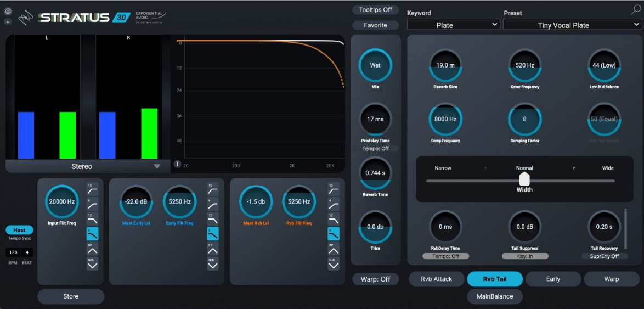Image resolution: width=644 pixels, height=309 pixels.
Task: Open settings via the gear icon
Action: (x=8, y=12)
